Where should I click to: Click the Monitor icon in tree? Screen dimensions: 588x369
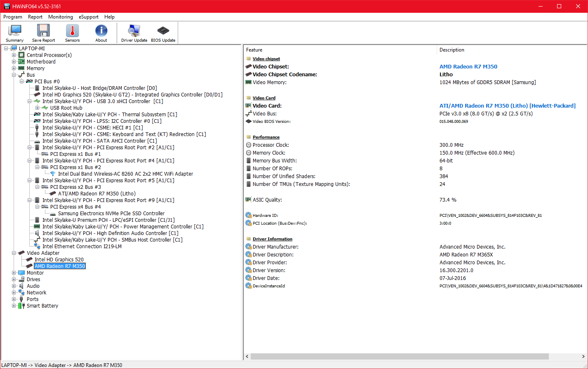(x=21, y=273)
